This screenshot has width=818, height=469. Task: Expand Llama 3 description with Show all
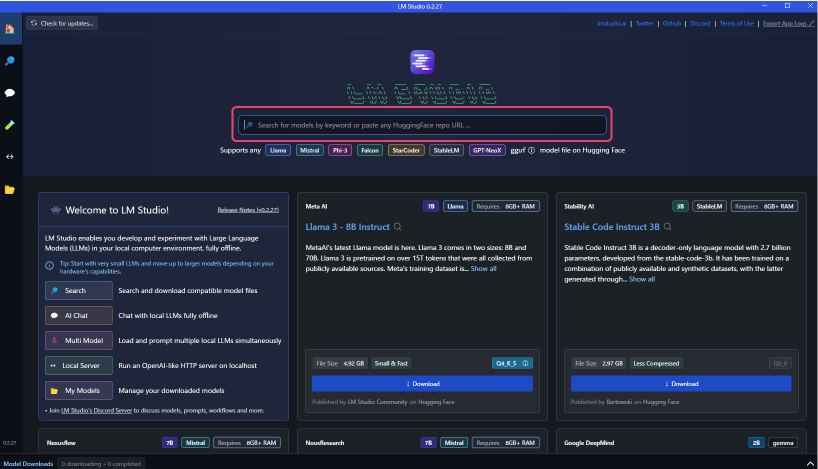pyautogui.click(x=483, y=268)
